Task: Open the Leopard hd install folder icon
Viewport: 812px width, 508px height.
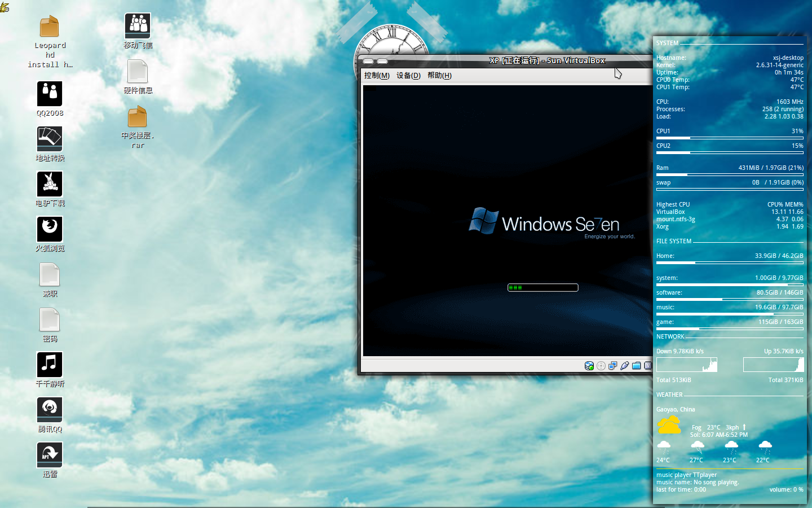Action: point(50,27)
